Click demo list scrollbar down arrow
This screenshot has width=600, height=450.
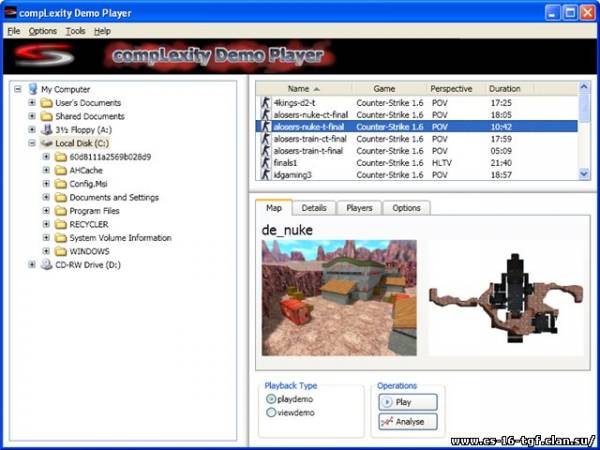coord(584,174)
